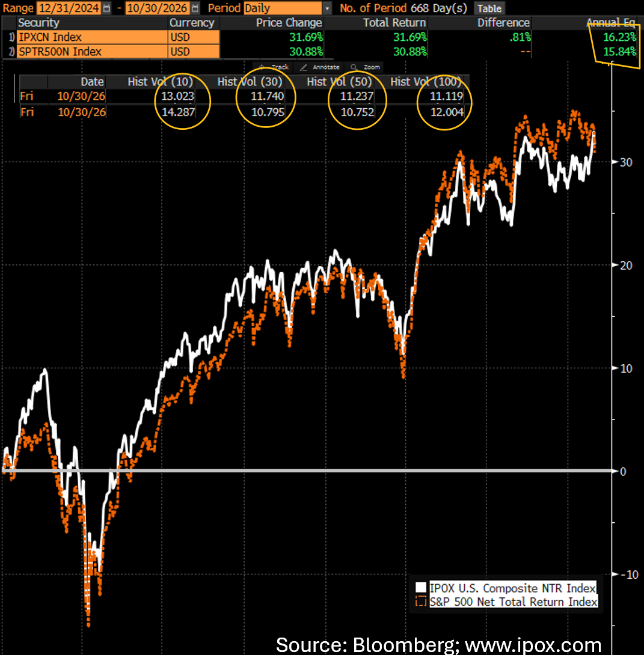The width and height of the screenshot is (644, 655).
Task: Open the start date calendar picker icon
Action: click(x=106, y=8)
